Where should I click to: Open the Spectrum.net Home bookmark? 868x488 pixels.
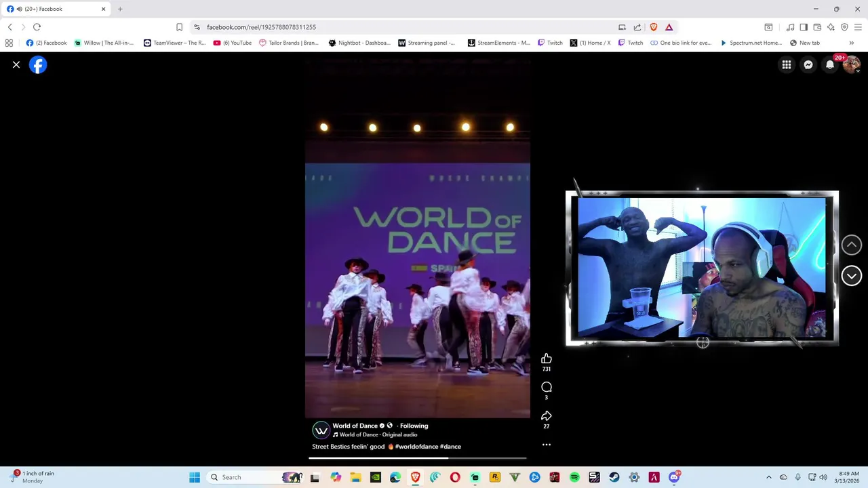[x=751, y=43]
